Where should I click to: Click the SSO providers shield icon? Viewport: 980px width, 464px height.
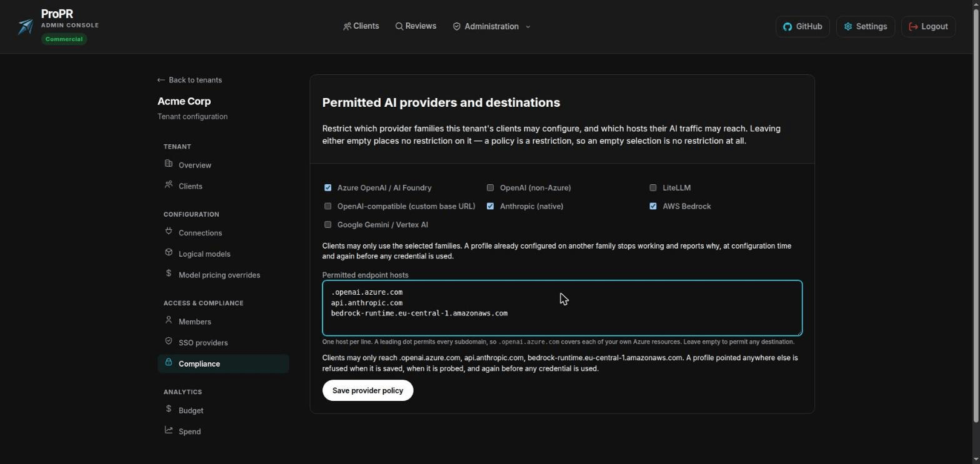(x=169, y=341)
